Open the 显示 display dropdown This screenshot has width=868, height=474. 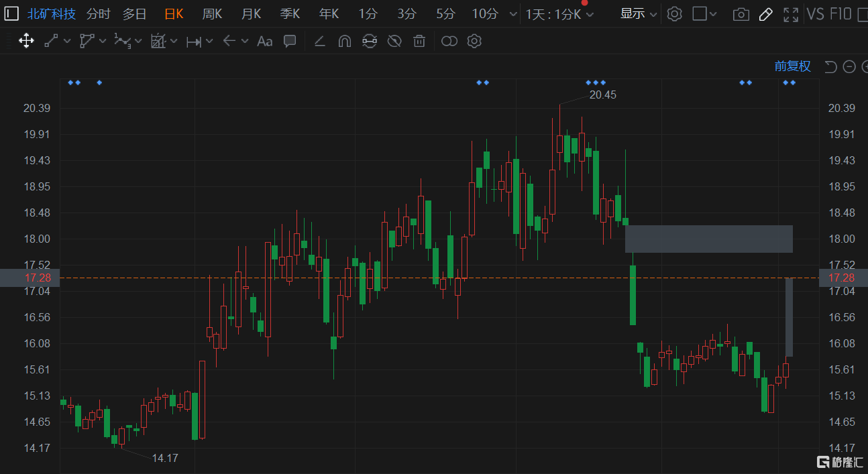coord(638,13)
